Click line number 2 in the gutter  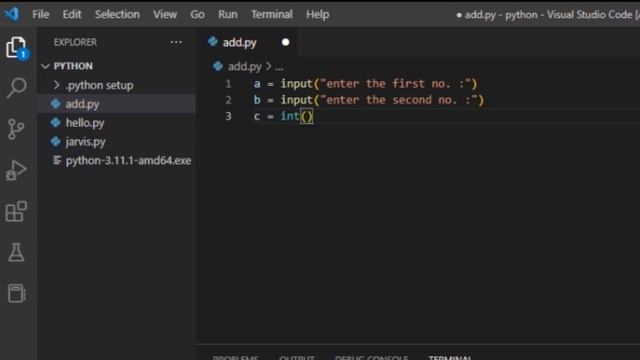coord(228,100)
